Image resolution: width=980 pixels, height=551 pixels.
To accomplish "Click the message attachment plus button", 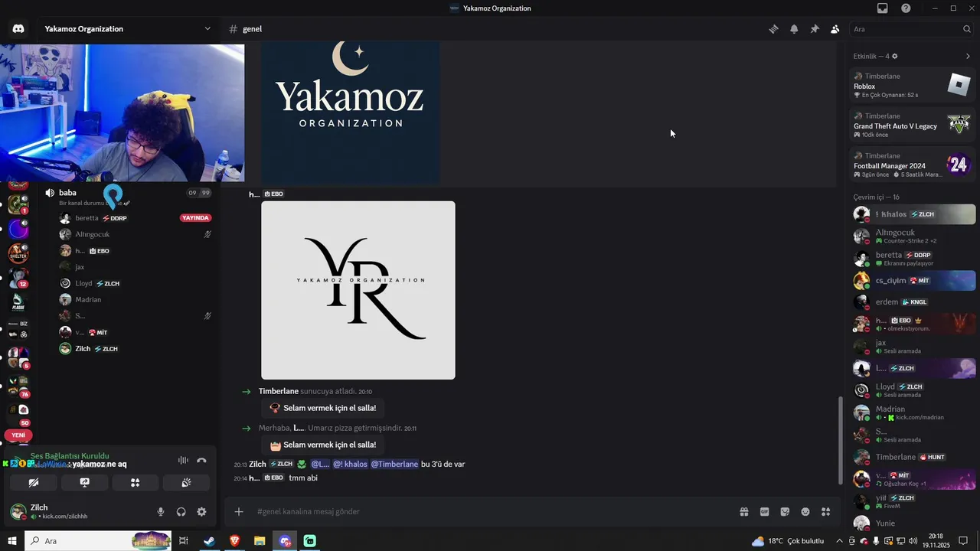I will coord(239,512).
